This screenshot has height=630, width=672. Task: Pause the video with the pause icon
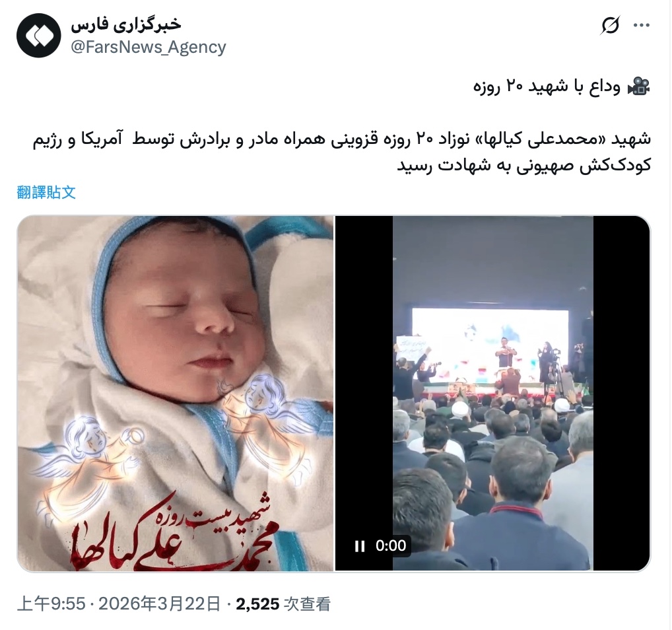coord(360,546)
